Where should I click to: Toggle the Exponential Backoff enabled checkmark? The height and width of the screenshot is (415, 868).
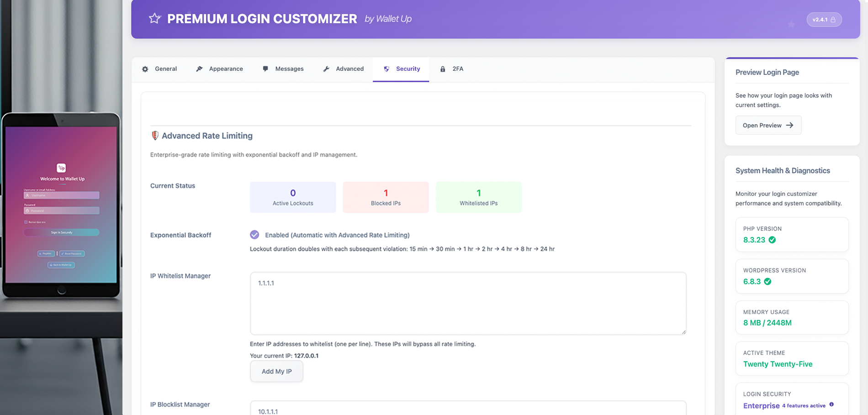(x=254, y=235)
